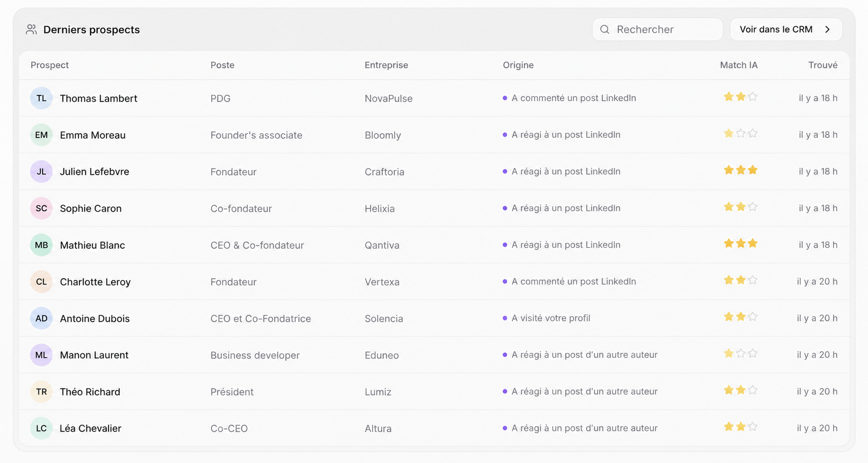Click the star rating for Emma Moreau
The image size is (868, 463).
coord(741,133)
